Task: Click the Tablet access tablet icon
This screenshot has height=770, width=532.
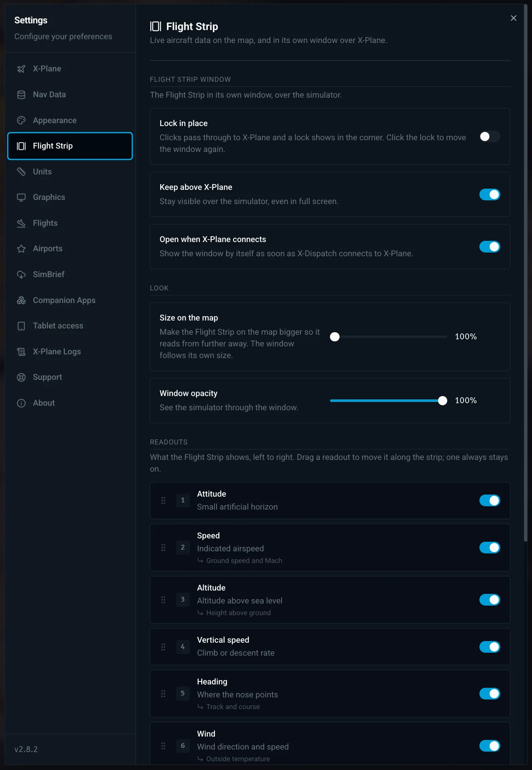Action: click(21, 326)
